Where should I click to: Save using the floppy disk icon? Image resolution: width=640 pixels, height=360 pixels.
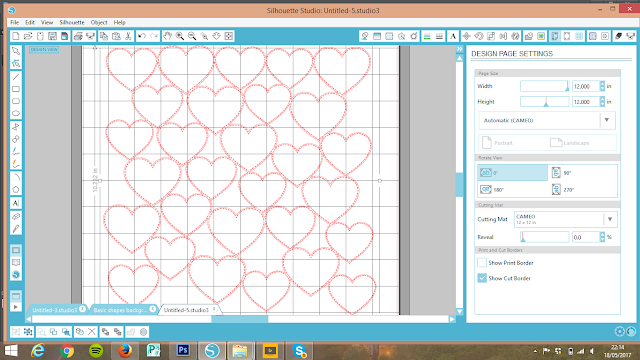point(52,36)
